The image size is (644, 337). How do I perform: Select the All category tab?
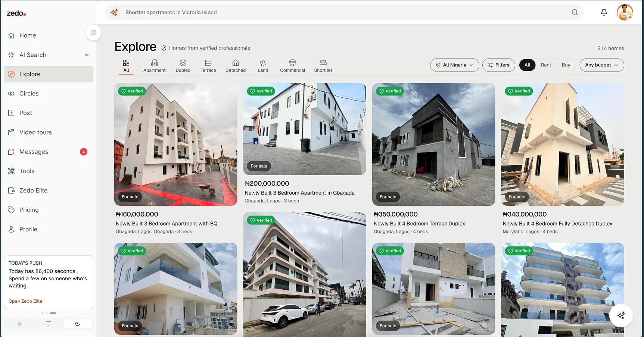[126, 66]
